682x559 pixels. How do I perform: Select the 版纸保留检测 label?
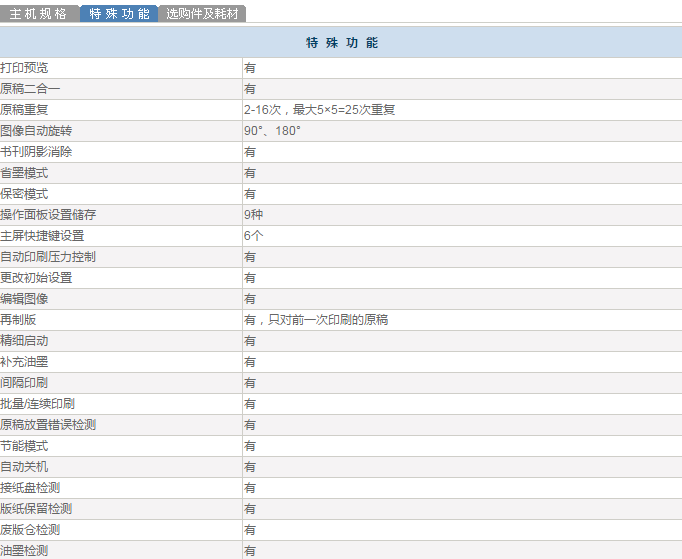click(36, 509)
